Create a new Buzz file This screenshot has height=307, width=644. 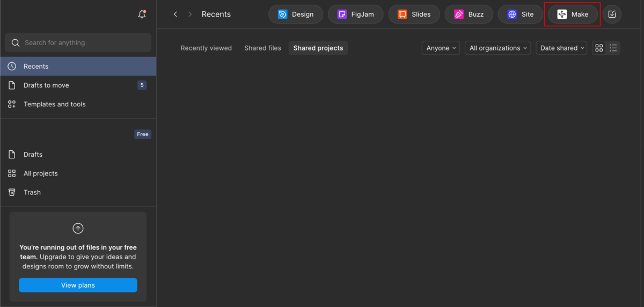tap(469, 14)
